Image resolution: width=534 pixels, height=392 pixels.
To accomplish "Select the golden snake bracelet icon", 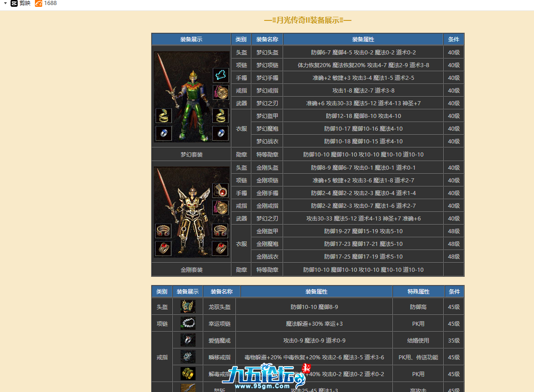I will [x=163, y=115].
